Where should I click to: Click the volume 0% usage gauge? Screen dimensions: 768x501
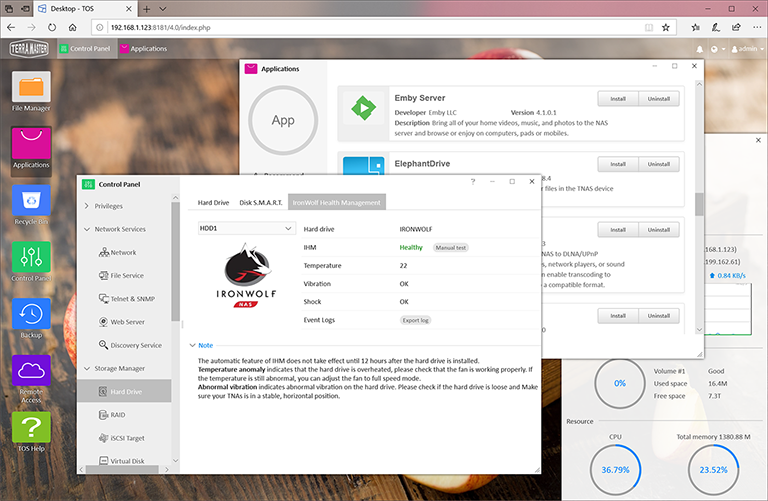(x=620, y=383)
